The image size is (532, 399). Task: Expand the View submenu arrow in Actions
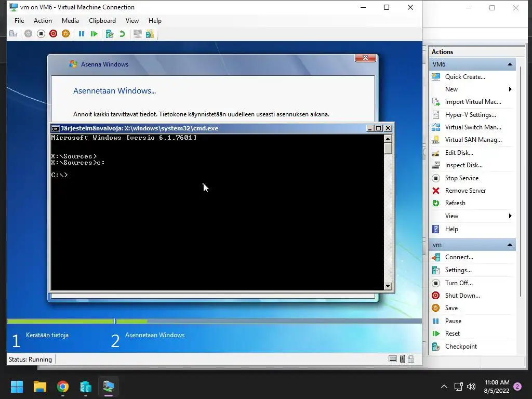click(510, 216)
